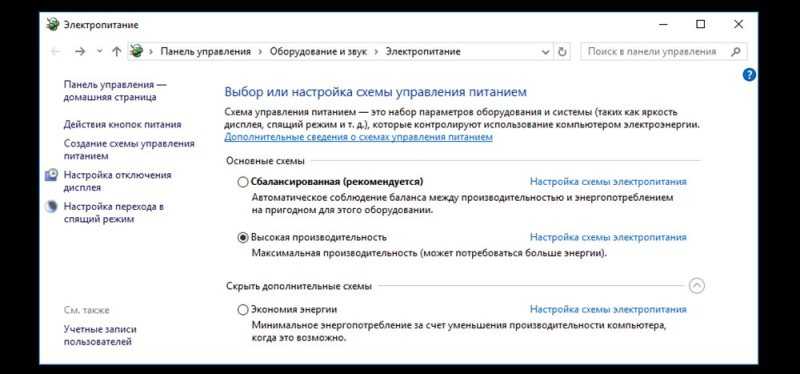Viewport: 800px width, 374px height.
Task: Open address bar history dropdown arrow
Action: 546,52
